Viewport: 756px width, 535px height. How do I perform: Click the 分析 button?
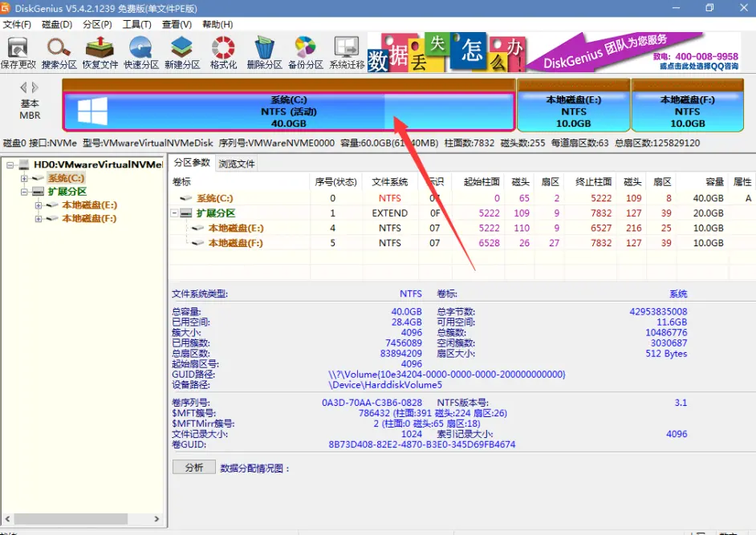[x=194, y=468]
